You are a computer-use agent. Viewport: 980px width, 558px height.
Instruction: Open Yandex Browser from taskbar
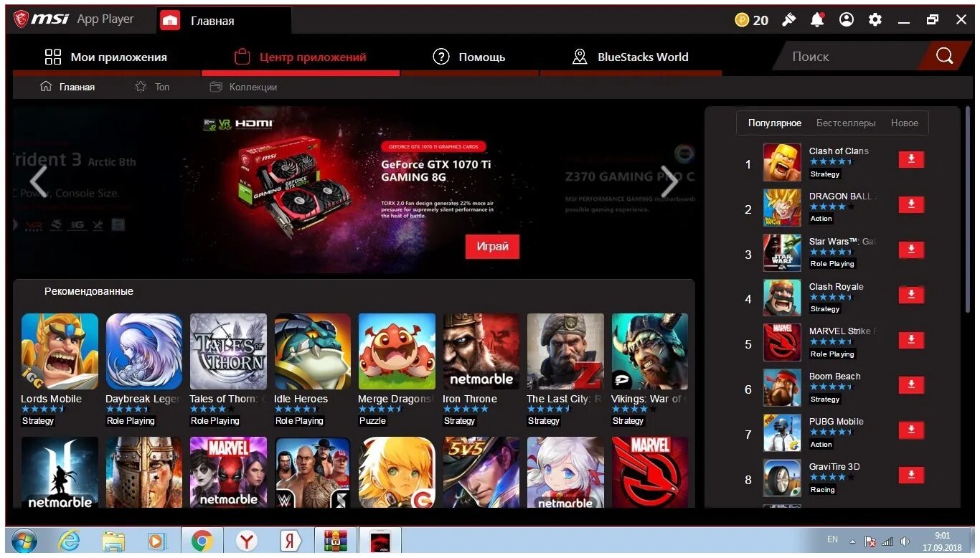coord(247,541)
